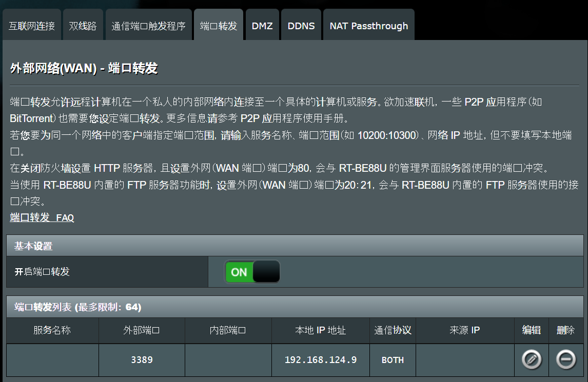The height and width of the screenshot is (382, 588).
Task: Click the 本地 IP 地址 column header
Action: coord(321,330)
